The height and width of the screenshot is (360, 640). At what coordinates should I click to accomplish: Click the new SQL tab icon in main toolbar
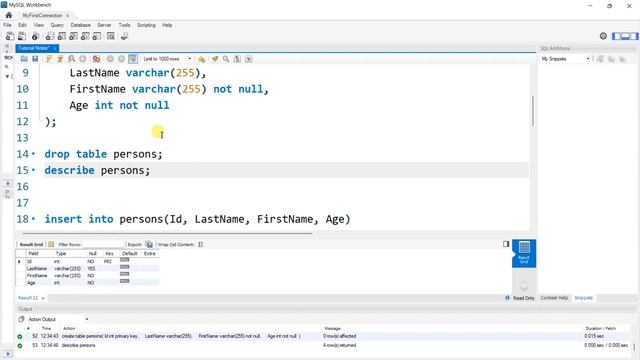point(10,36)
